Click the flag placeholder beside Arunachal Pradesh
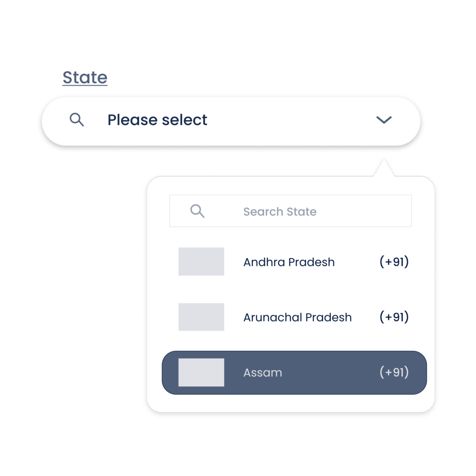Image resolution: width=476 pixels, height=476 pixels. [x=201, y=317]
